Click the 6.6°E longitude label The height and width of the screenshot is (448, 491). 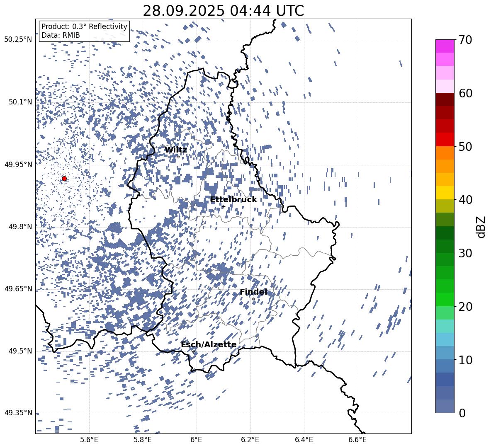(x=357, y=440)
